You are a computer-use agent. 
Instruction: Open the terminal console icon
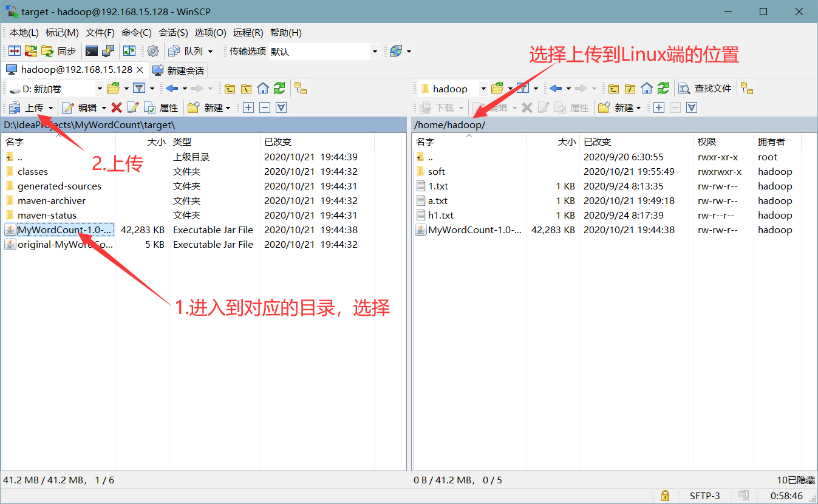(92, 52)
